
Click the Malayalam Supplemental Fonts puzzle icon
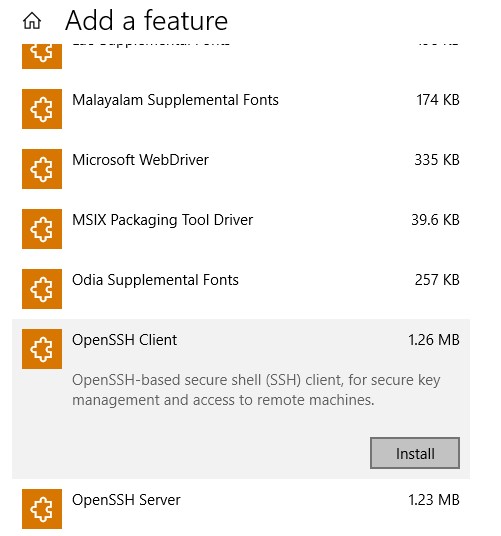pyautogui.click(x=42, y=109)
